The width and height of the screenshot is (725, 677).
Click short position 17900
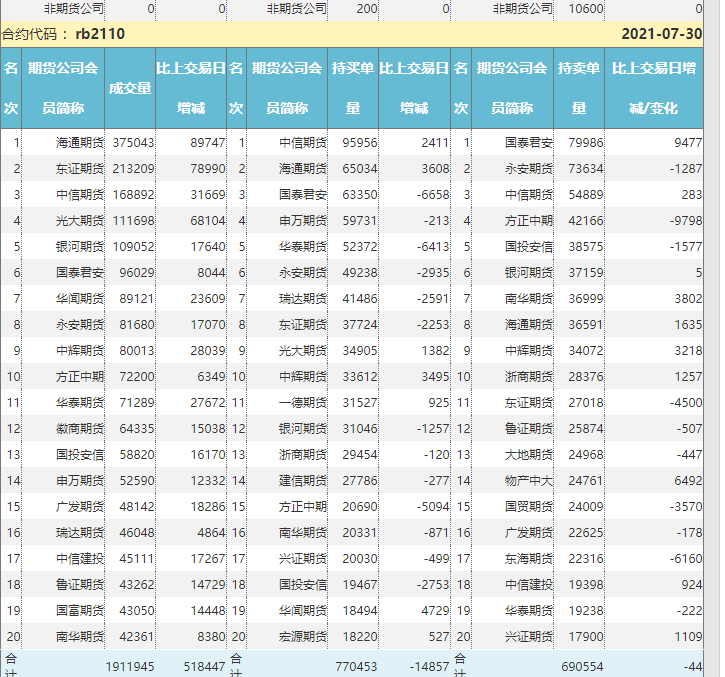(586, 637)
